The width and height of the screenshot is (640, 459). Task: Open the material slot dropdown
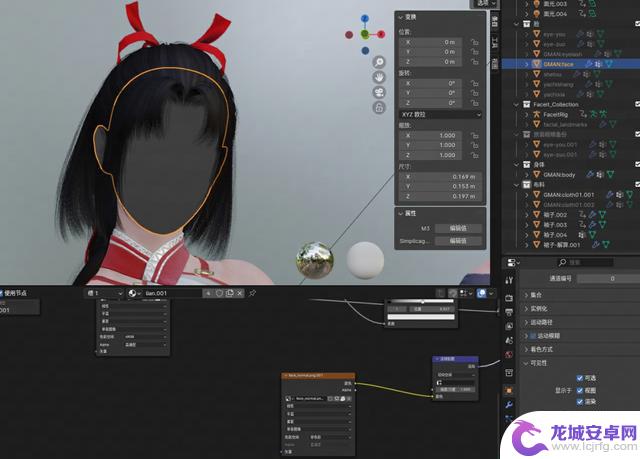coord(104,293)
